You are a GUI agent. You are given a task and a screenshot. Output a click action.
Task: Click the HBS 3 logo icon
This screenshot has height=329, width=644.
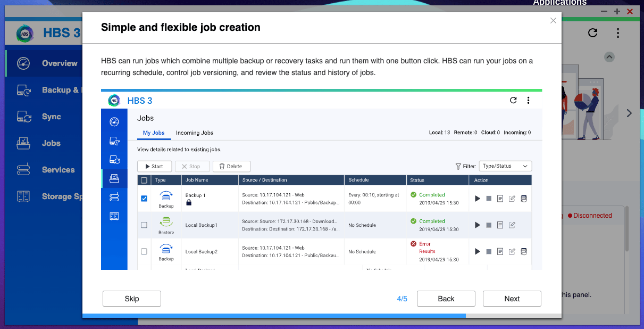pyautogui.click(x=24, y=34)
